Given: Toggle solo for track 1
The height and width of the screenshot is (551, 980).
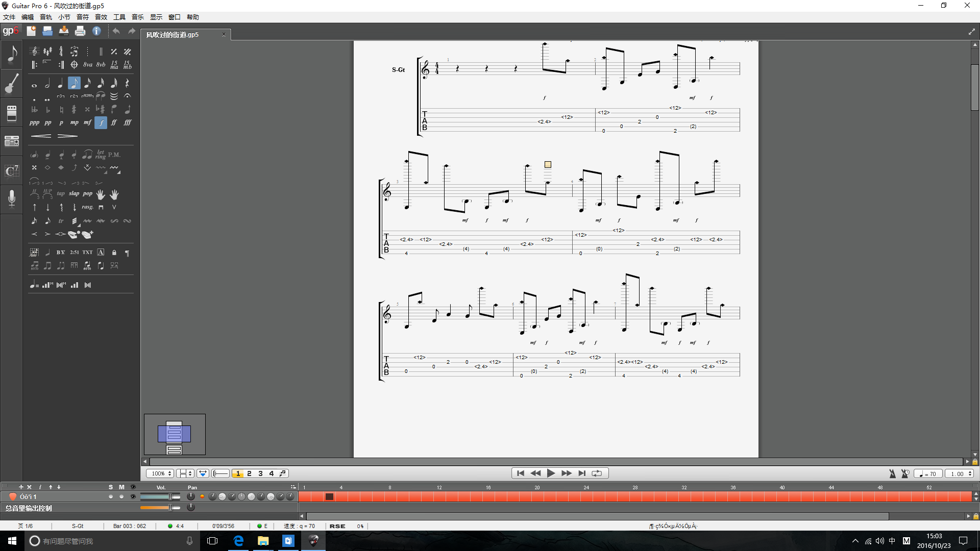Looking at the screenshot, I should coord(111,497).
